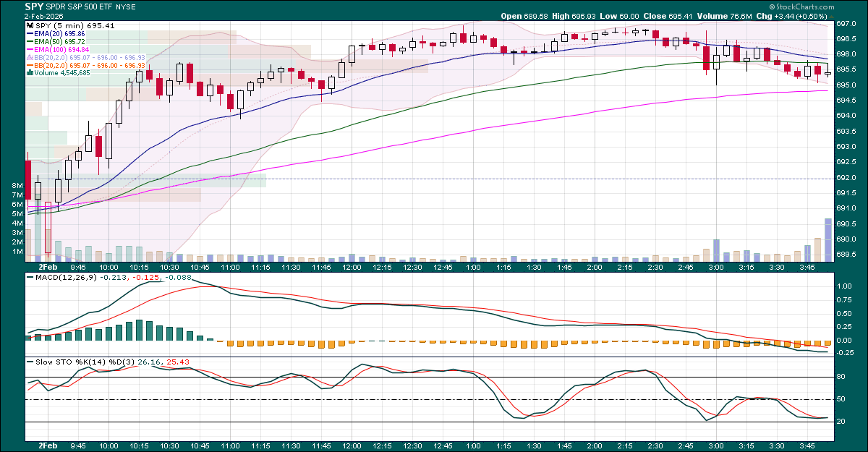Click the 8M volume scale label
This screenshot has height=452, width=868.
point(17,186)
